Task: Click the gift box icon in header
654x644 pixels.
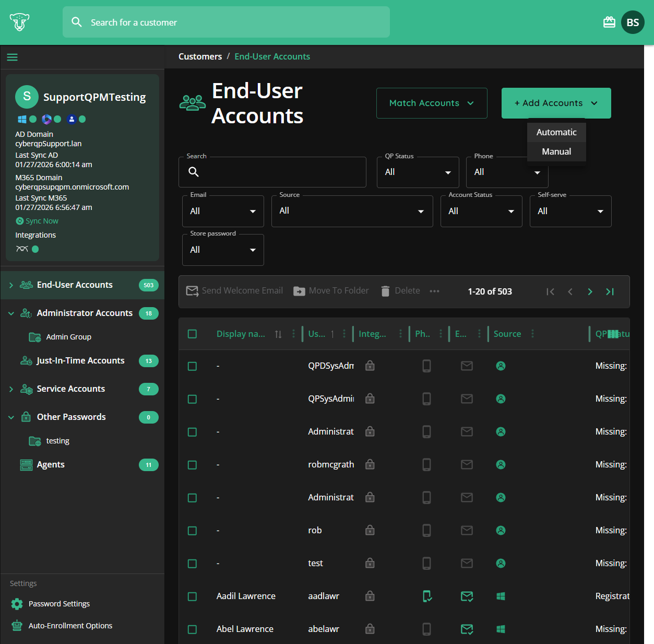Action: click(x=609, y=22)
